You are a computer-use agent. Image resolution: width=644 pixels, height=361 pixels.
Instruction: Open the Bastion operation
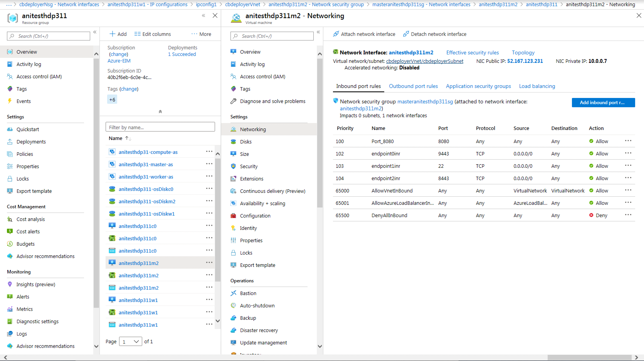click(248, 293)
